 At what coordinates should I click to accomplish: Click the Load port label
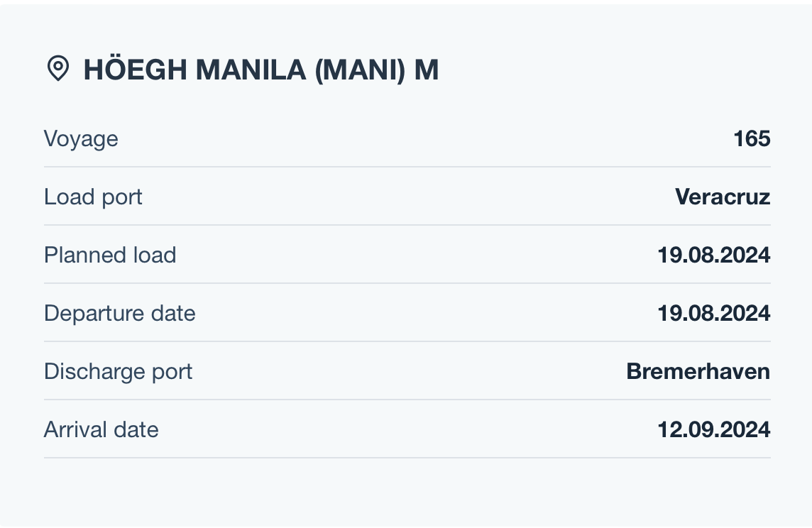click(93, 197)
